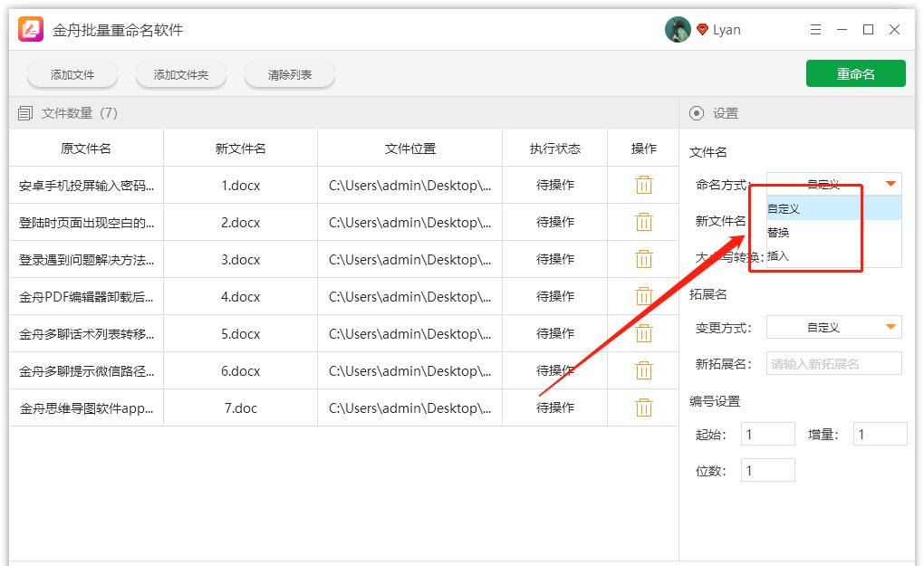Image resolution: width=924 pixels, height=566 pixels.
Task: Click the VIP badge beside Lyan
Action: coord(702,30)
